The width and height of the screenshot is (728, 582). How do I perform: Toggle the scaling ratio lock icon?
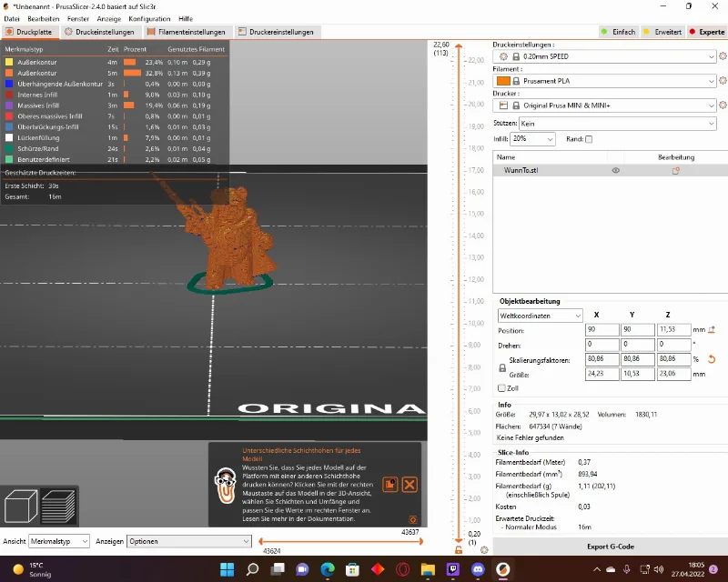pos(502,367)
